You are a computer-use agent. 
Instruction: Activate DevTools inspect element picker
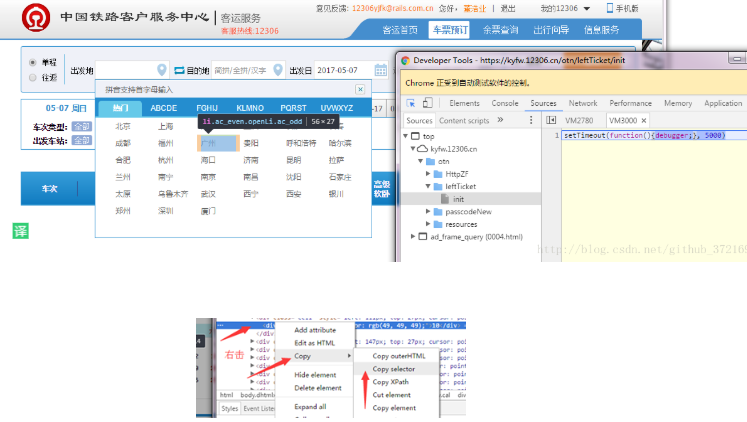click(x=411, y=103)
